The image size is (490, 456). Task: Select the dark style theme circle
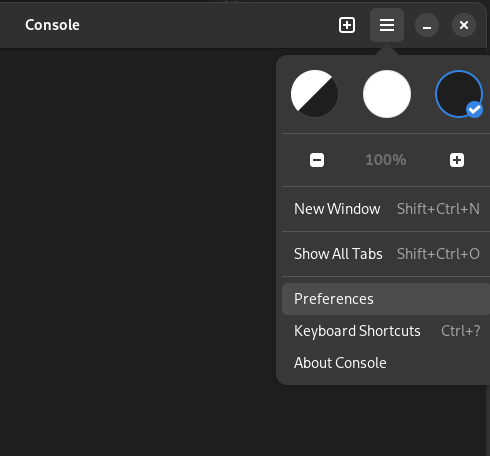click(x=459, y=94)
